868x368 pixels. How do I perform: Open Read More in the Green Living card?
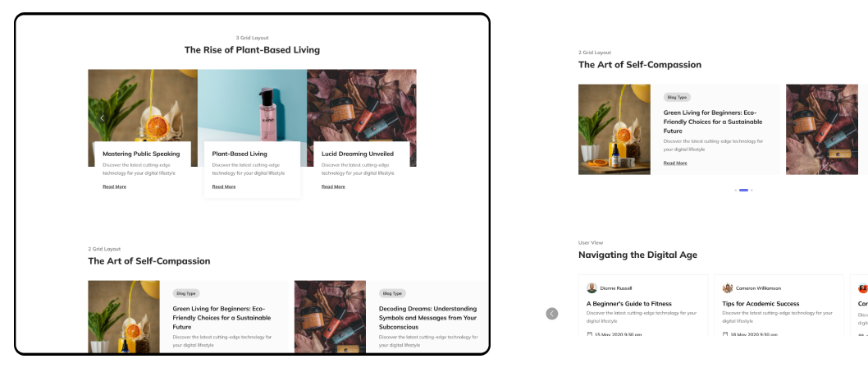tap(675, 163)
